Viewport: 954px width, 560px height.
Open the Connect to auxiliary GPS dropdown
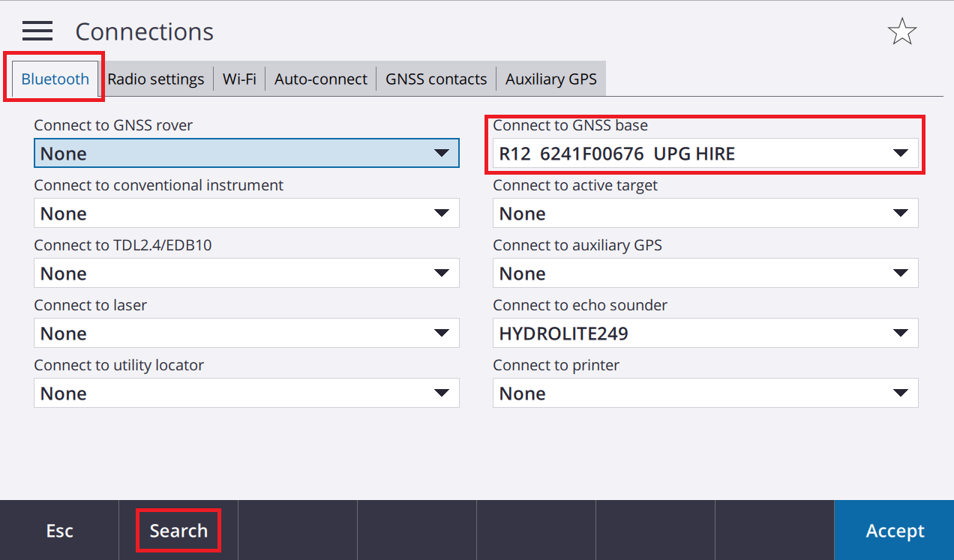706,273
